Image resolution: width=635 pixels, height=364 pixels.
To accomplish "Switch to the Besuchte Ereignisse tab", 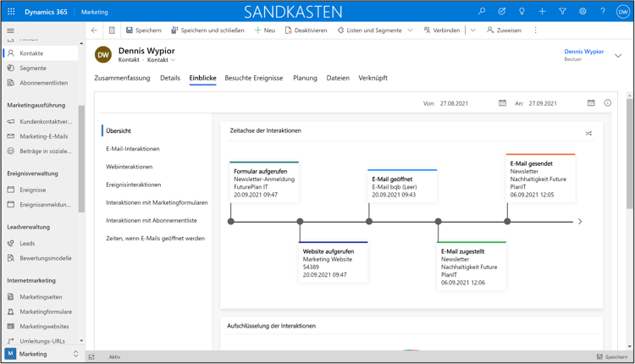I will tap(254, 78).
